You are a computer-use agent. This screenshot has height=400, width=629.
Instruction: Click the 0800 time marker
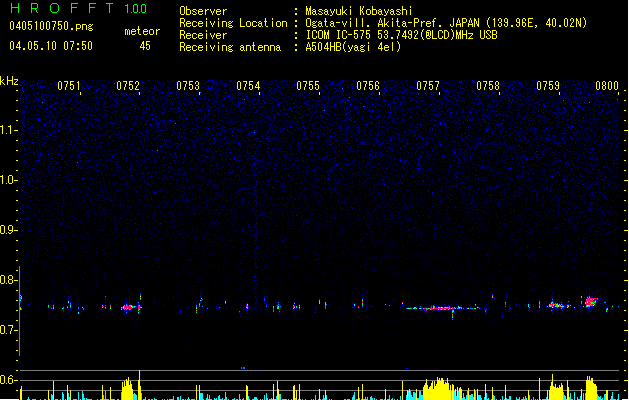607,86
